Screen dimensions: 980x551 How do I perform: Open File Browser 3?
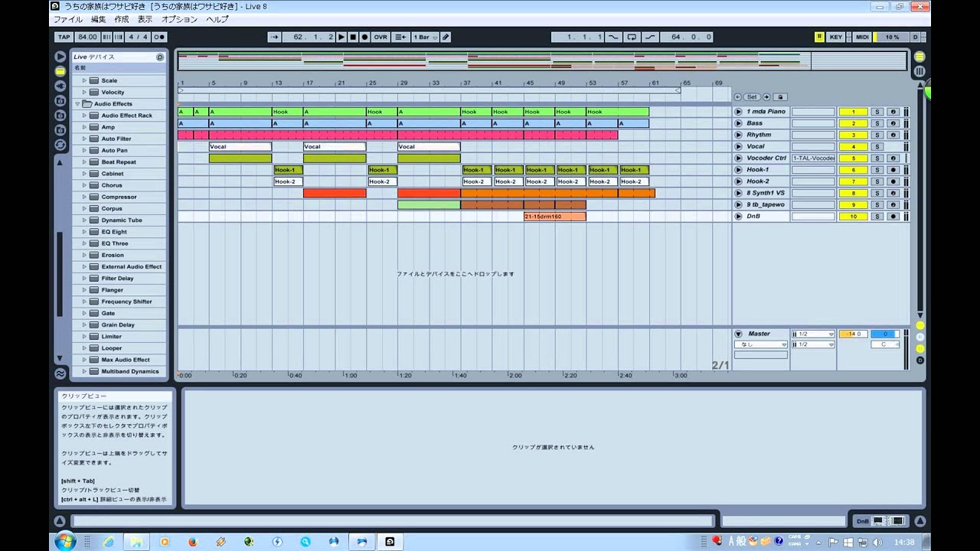[x=60, y=129]
